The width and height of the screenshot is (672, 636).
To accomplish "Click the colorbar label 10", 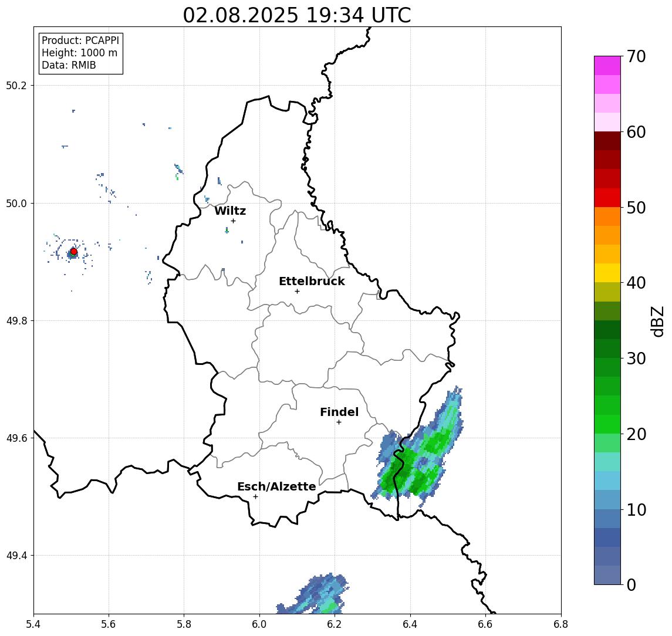I will [636, 509].
